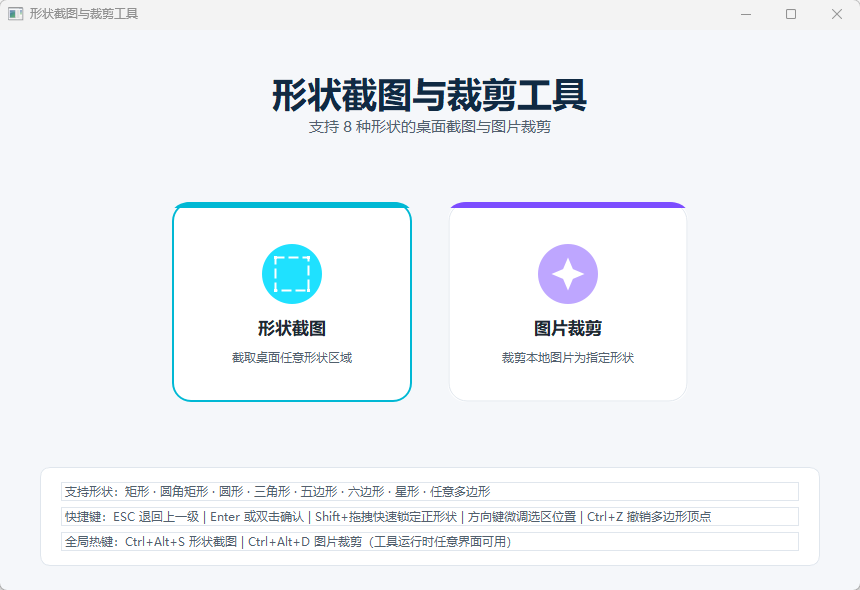Open the 图片裁剪 card
860x590 pixels.
tap(568, 302)
